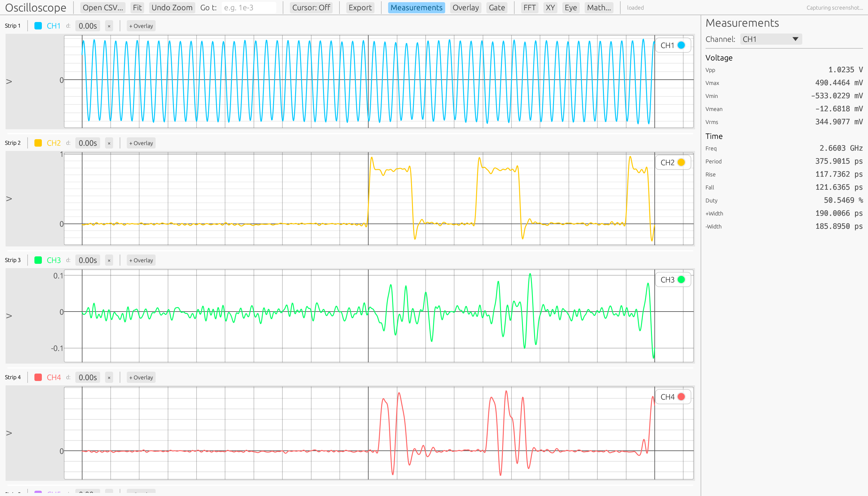The width and height of the screenshot is (868, 496).
Task: Remove CH3 with the Strip 3 × button
Action: [x=109, y=260]
